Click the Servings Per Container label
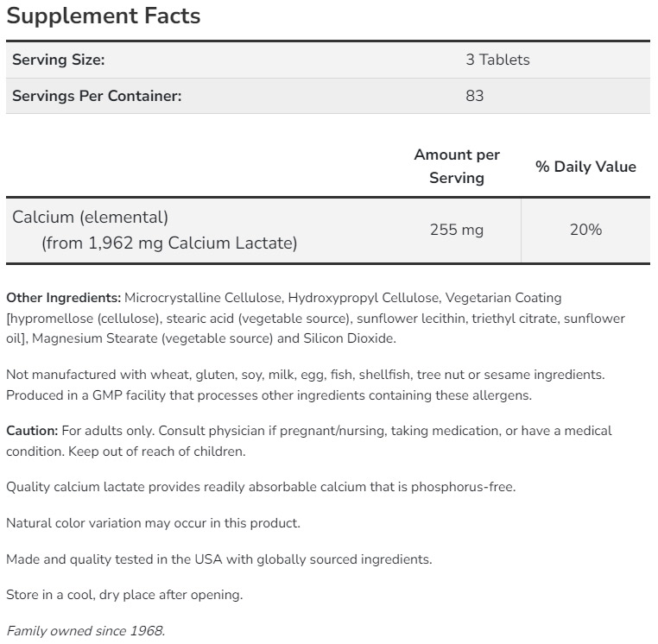 [97, 96]
